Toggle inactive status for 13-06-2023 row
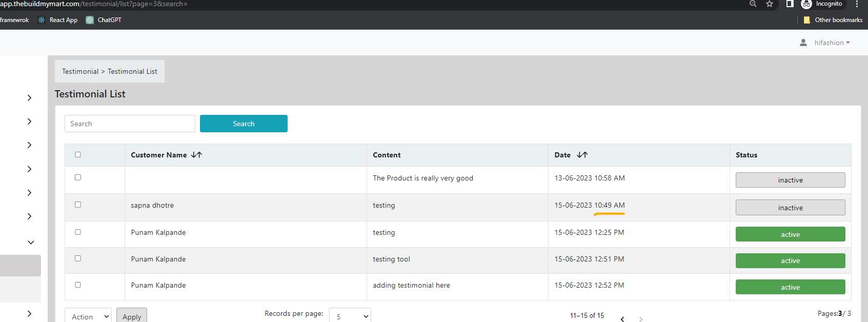The image size is (868, 322). tap(790, 180)
